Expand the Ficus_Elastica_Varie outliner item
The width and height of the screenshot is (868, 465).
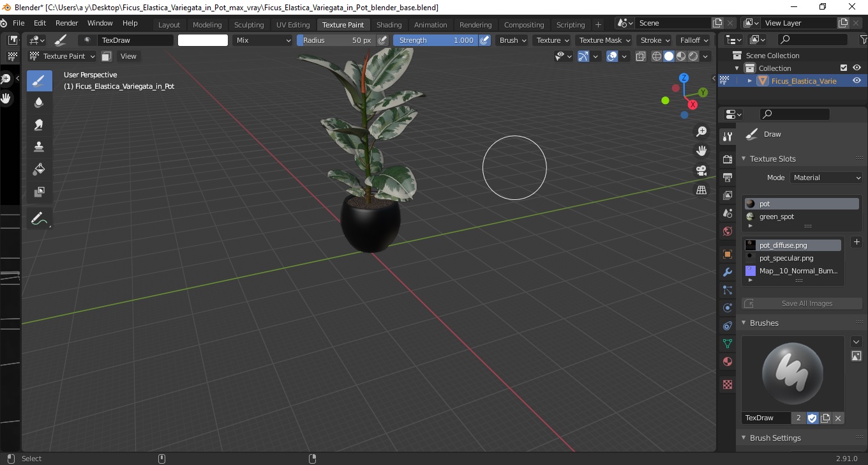coord(750,80)
